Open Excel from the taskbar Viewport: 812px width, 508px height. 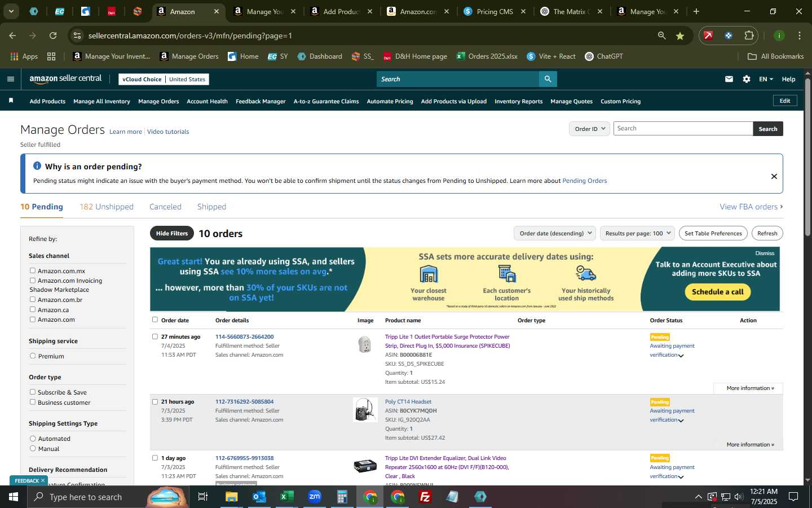click(286, 497)
